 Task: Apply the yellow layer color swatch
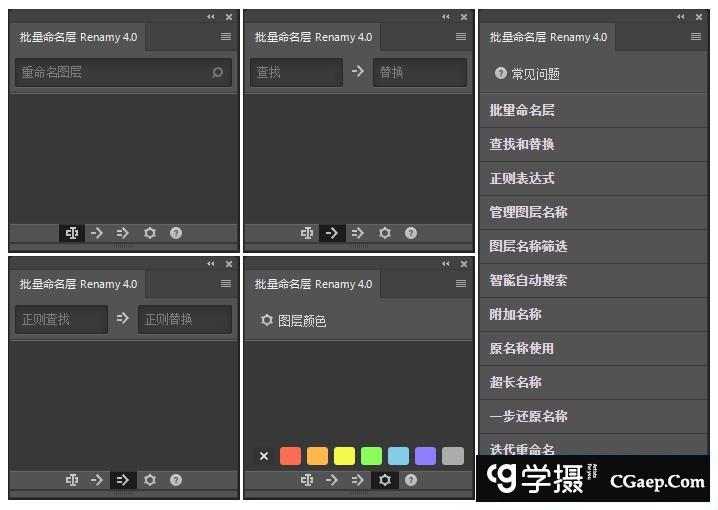[x=344, y=456]
